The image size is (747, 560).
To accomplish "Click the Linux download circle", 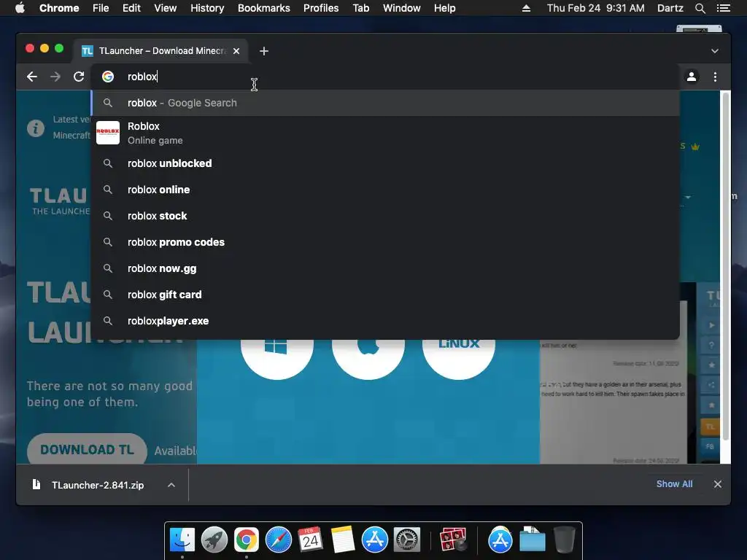I will click(x=458, y=358).
